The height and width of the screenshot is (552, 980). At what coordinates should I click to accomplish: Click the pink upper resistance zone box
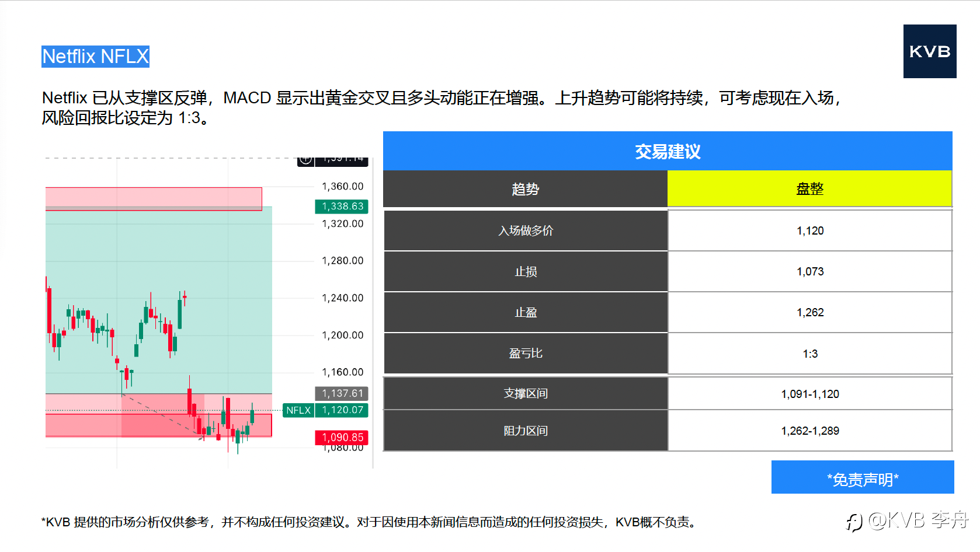pos(154,199)
